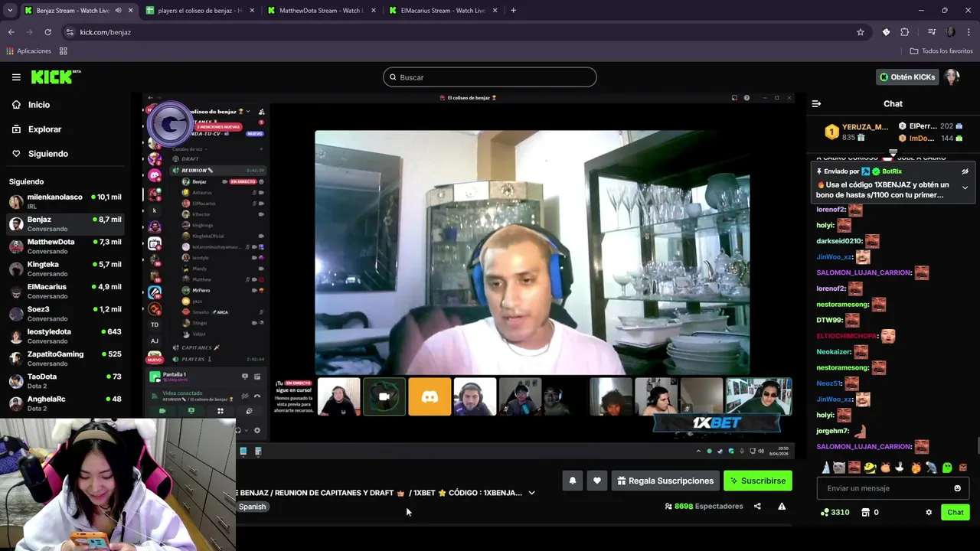
Task: Open Chrome menu three dots
Action: click(x=969, y=32)
